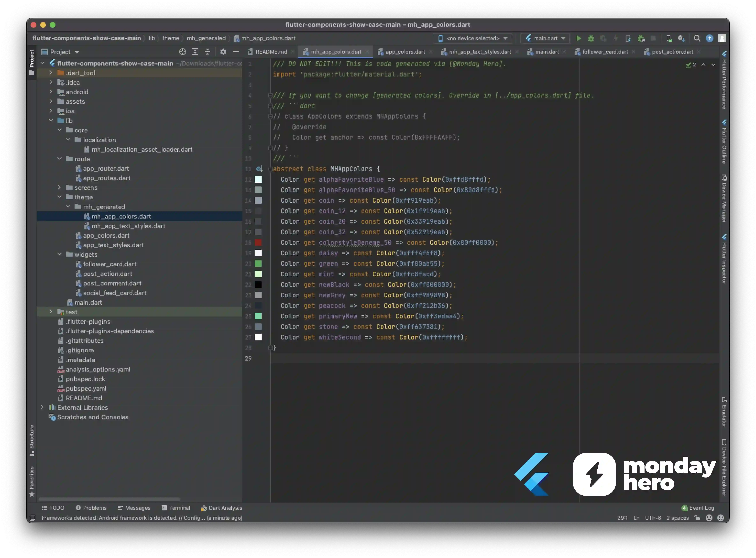Expand all nodes in the Project panel

click(x=195, y=52)
